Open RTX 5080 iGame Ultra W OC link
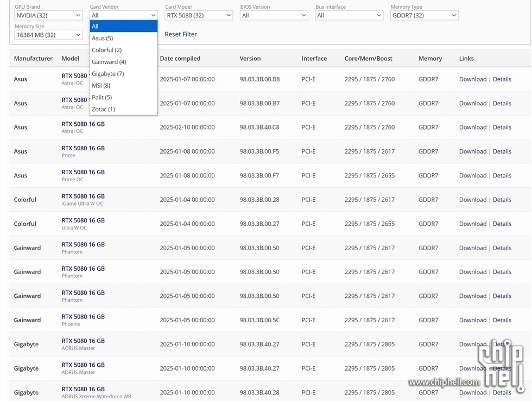This screenshot has width=532, height=401. point(83,196)
